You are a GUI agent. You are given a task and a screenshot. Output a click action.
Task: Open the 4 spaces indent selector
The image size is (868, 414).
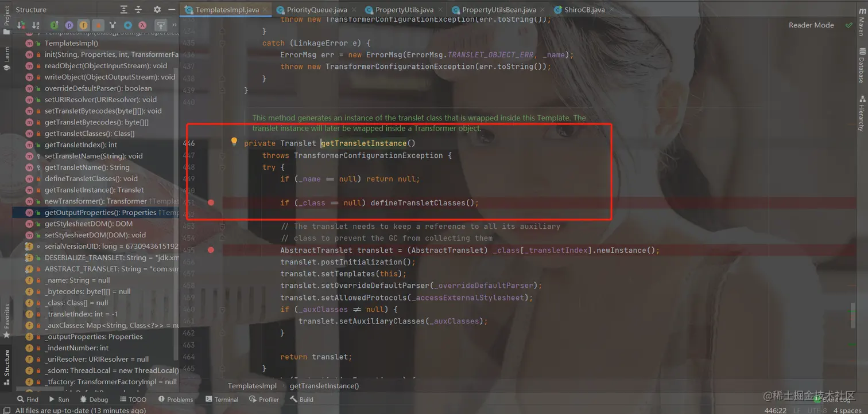[x=847, y=411]
